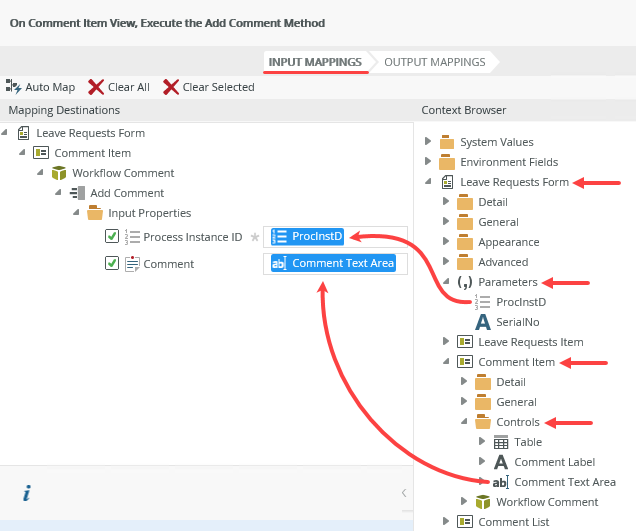The height and width of the screenshot is (531, 636).
Task: Expand the System Values node
Action: (x=428, y=141)
